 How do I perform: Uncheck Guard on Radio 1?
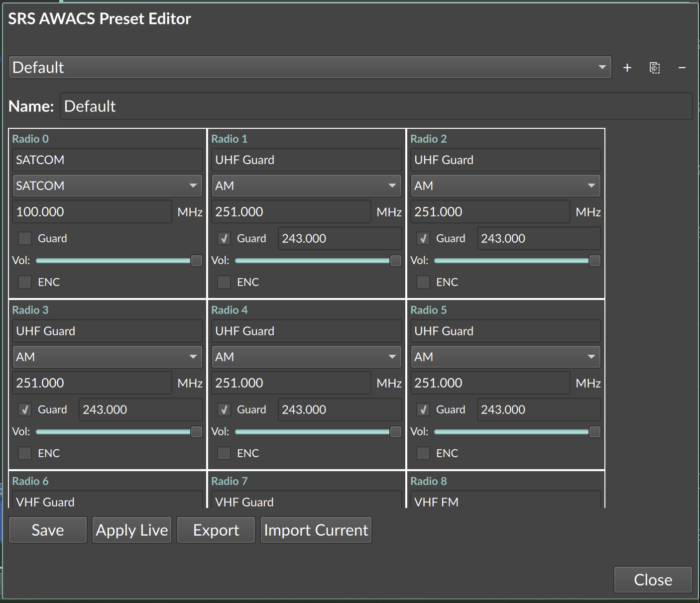(x=224, y=238)
